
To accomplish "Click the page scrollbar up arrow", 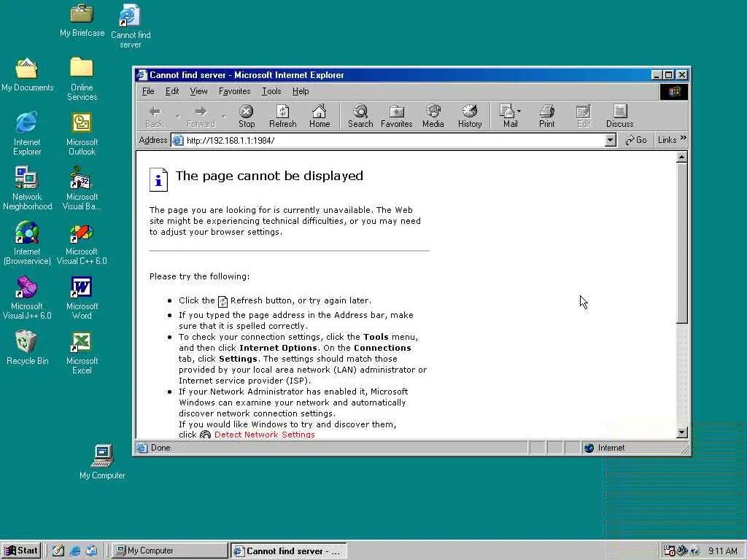I will (682, 157).
